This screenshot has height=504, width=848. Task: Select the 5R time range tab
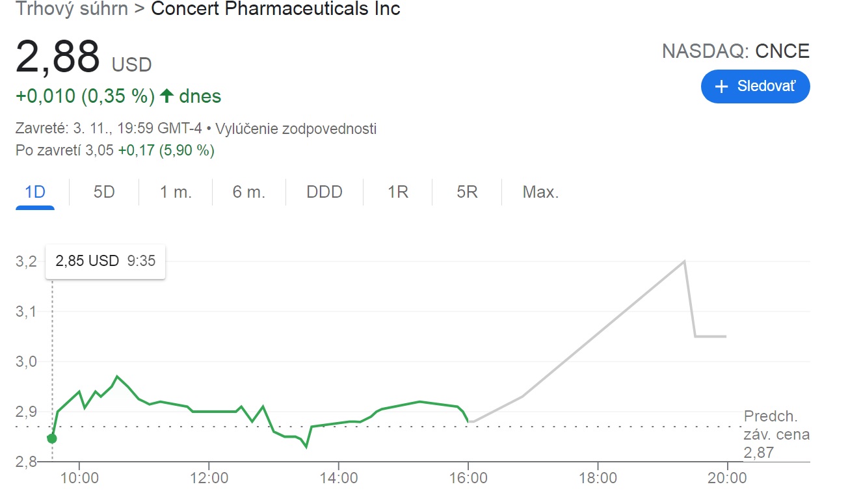[467, 192]
